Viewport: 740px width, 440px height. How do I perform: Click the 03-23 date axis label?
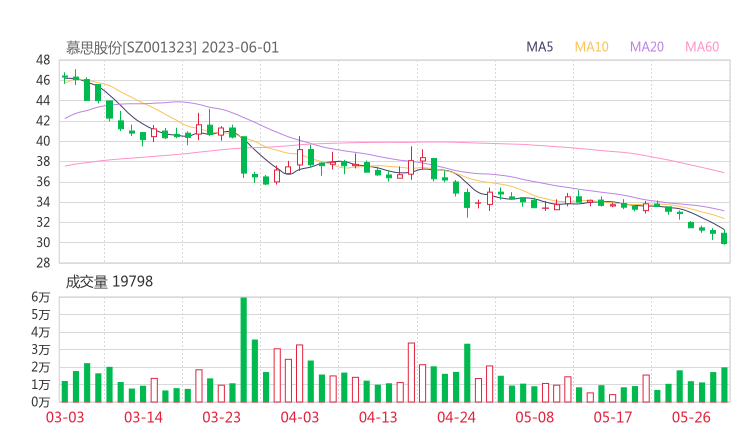point(221,417)
